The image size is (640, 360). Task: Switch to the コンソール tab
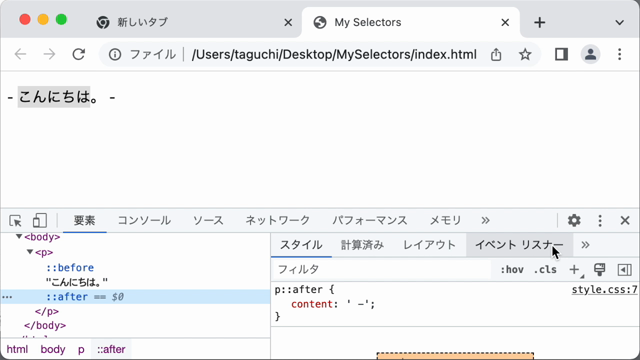pos(144,220)
